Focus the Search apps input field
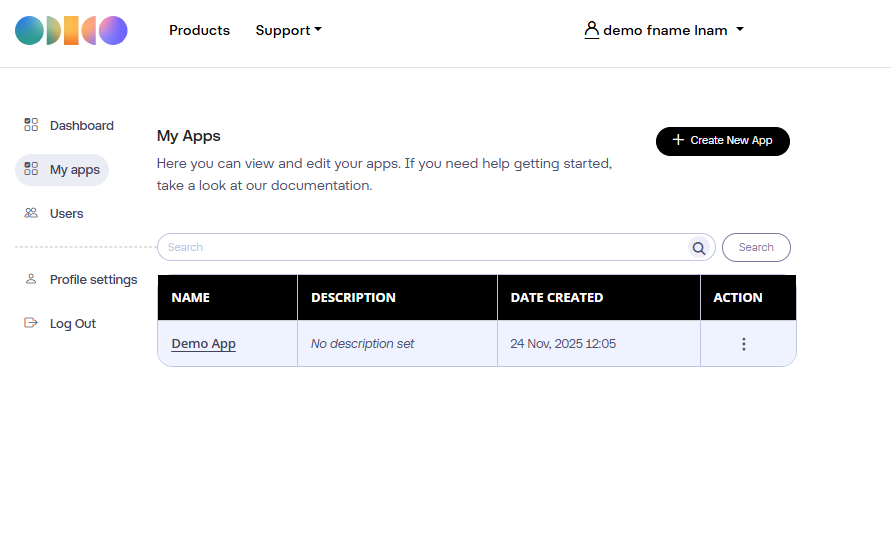891x538 pixels. (420, 247)
